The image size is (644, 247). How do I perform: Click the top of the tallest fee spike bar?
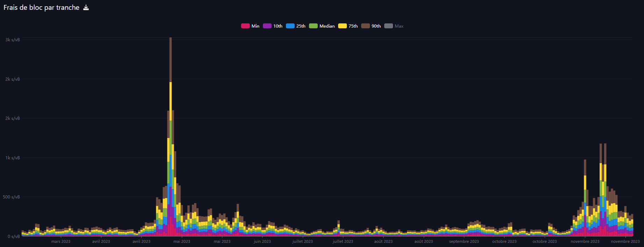tap(171, 39)
